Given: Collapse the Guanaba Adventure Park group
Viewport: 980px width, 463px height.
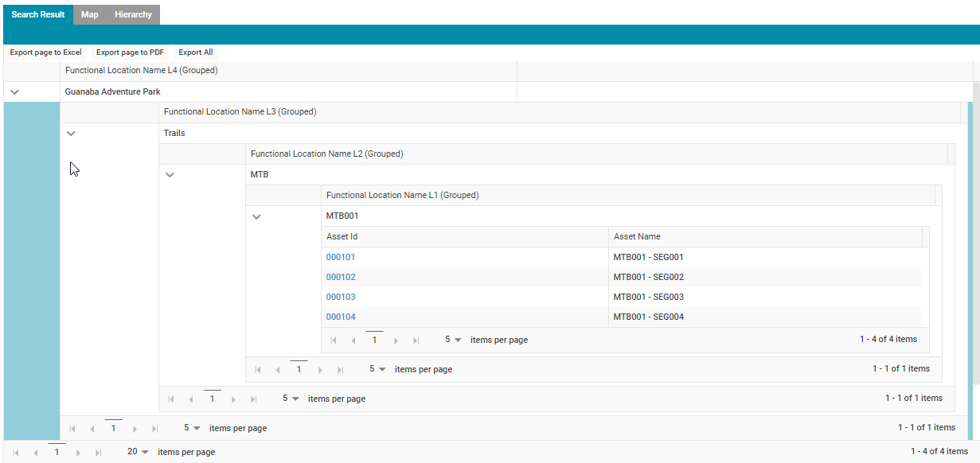Looking at the screenshot, I should (14, 92).
